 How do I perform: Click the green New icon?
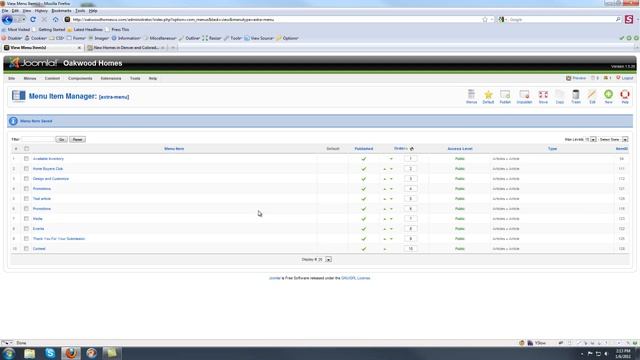(x=608, y=96)
